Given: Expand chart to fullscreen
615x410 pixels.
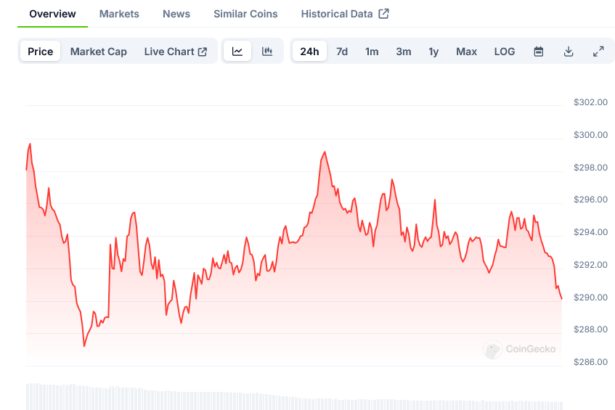Looking at the screenshot, I should tap(598, 52).
